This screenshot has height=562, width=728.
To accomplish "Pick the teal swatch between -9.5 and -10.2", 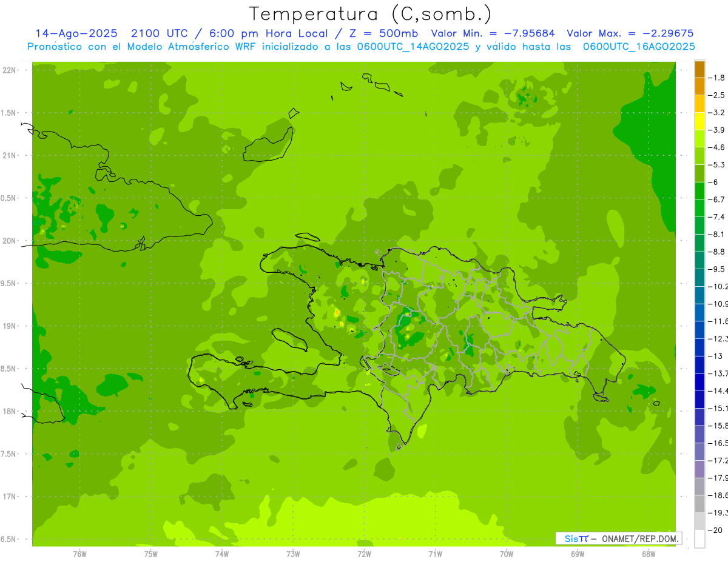I will pyautogui.click(x=699, y=278).
